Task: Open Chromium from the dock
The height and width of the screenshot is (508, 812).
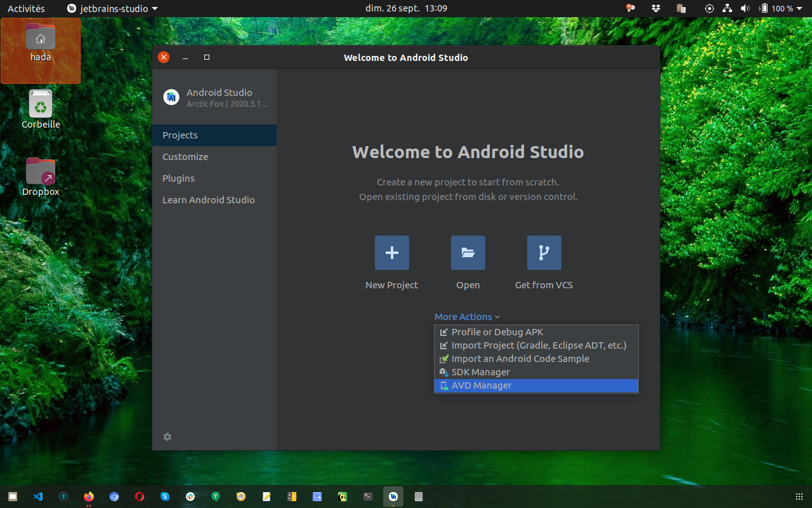Action: tap(114, 497)
